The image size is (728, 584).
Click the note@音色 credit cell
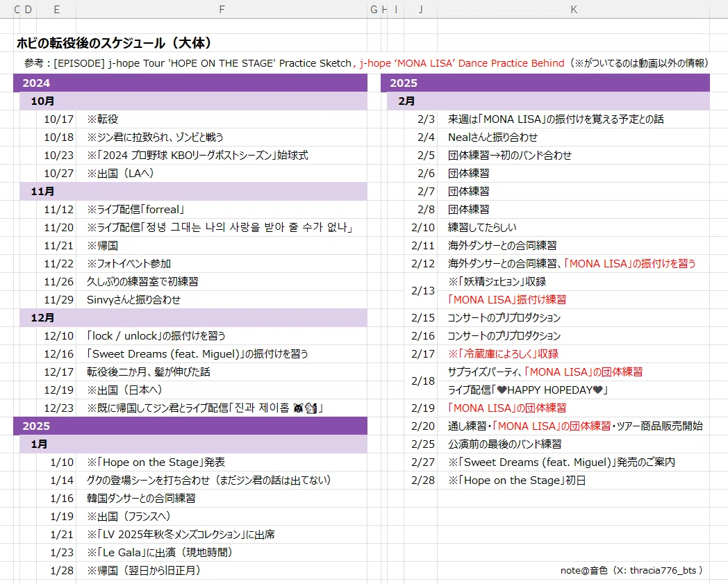click(631, 570)
